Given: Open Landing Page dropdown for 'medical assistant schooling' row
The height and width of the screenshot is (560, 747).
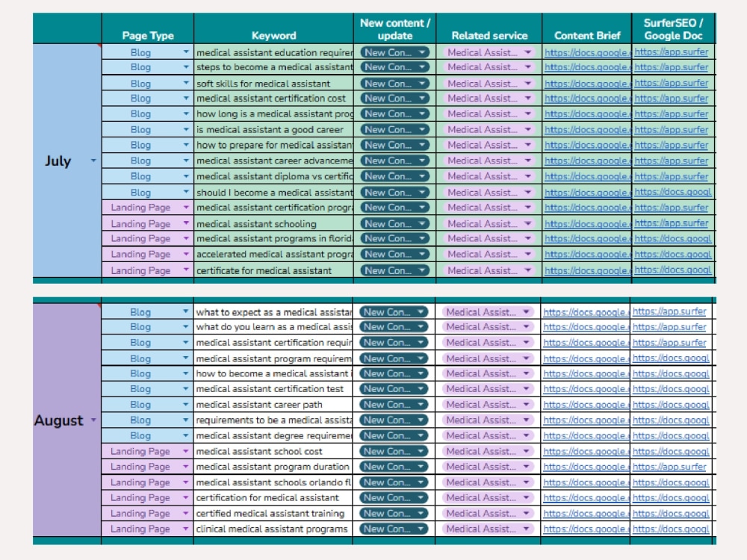Looking at the screenshot, I should click(186, 223).
